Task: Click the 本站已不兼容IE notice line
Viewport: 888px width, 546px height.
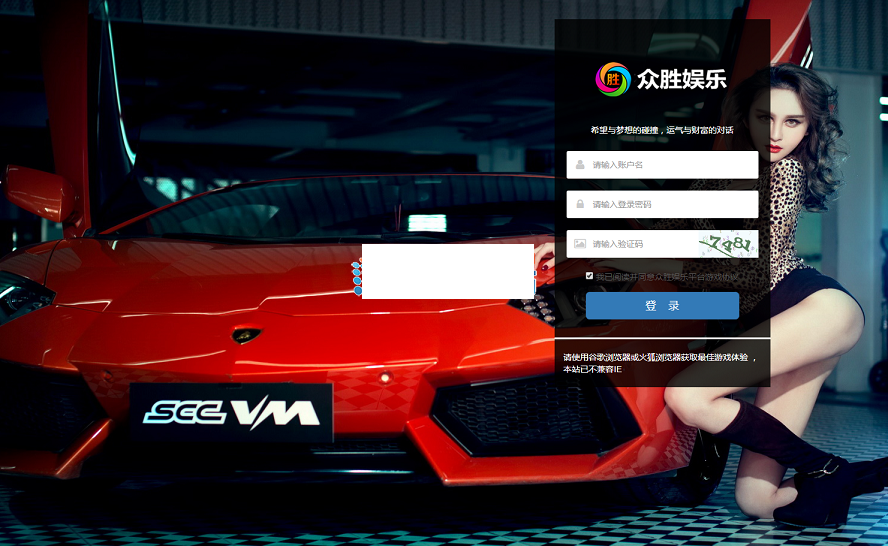Action: pyautogui.click(x=592, y=369)
